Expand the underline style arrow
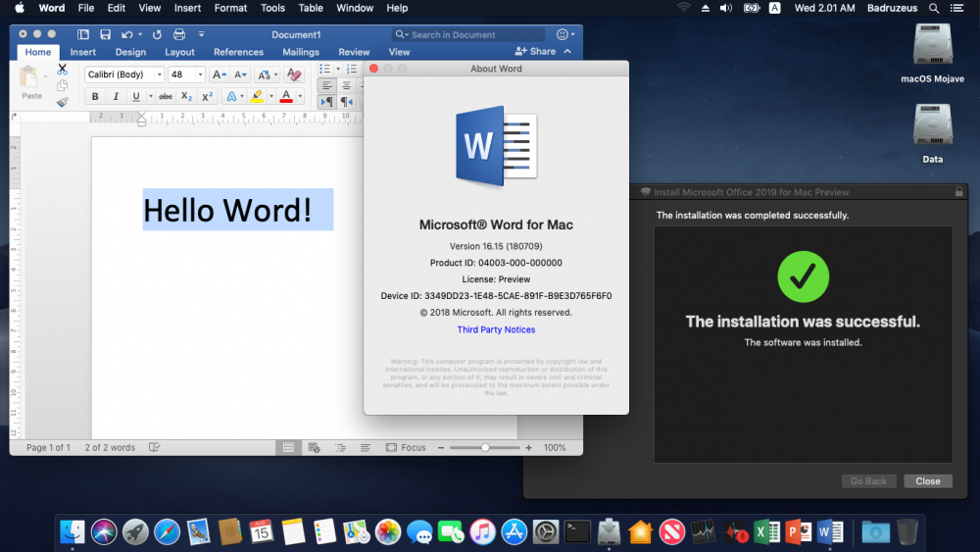Image resolution: width=980 pixels, height=552 pixels. coord(151,96)
